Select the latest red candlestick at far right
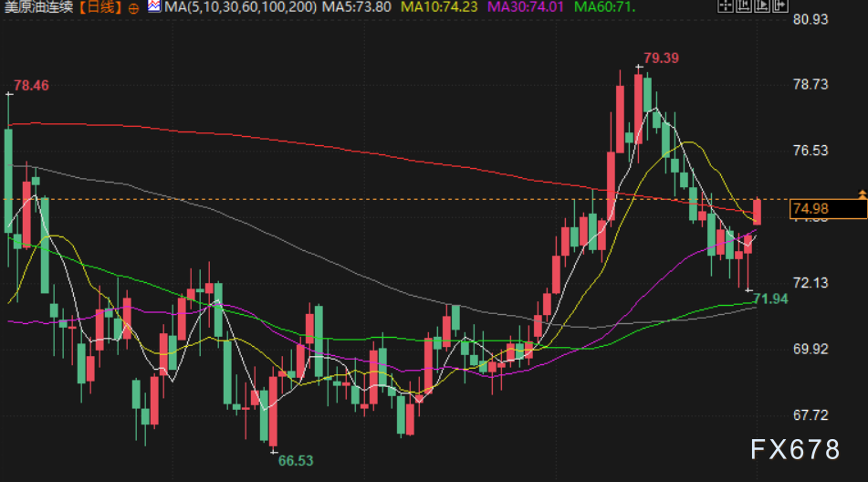This screenshot has width=868, height=482. point(757,211)
